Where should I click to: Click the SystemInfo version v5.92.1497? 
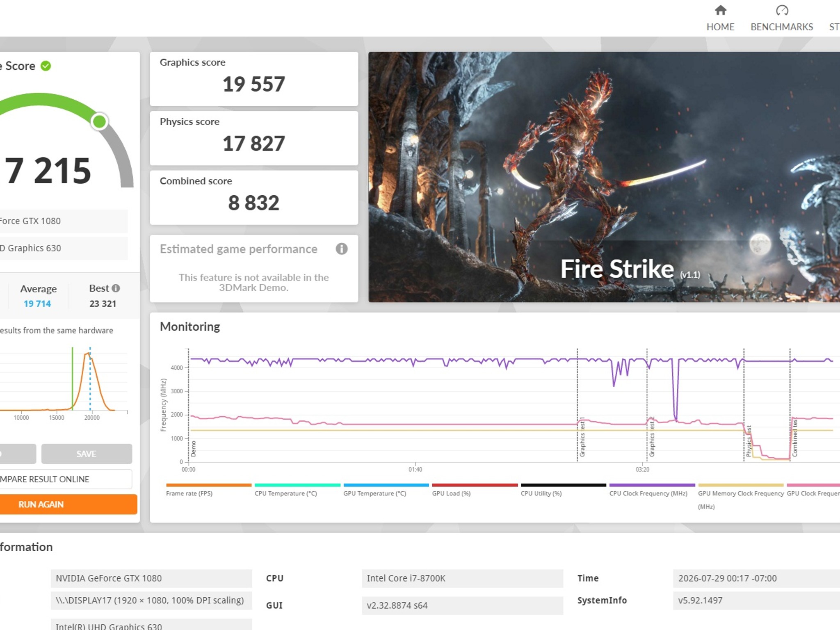756,600
